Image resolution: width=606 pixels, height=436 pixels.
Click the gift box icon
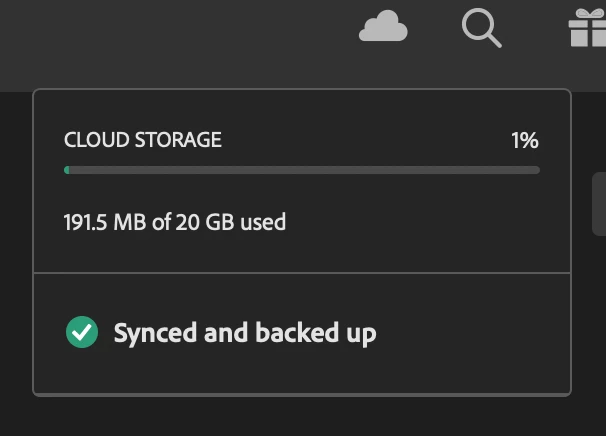586,29
